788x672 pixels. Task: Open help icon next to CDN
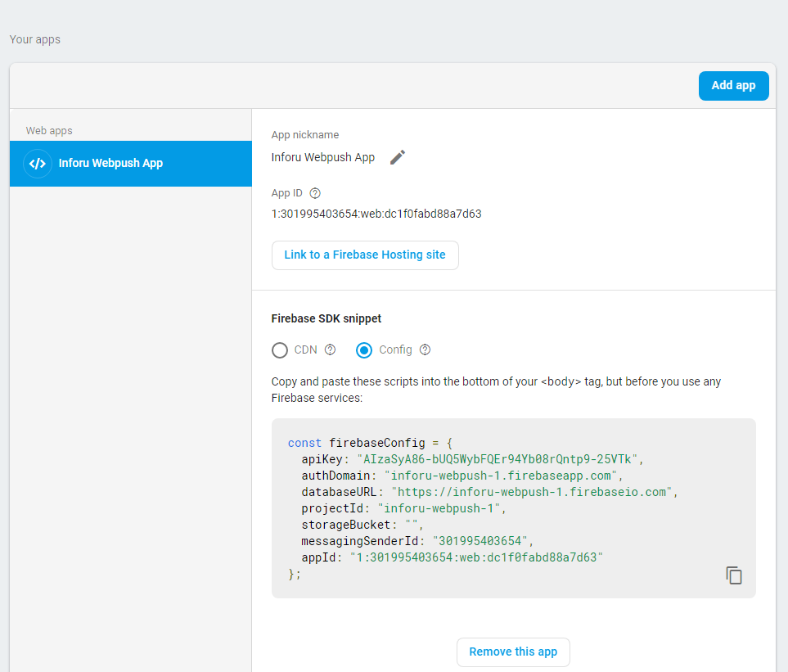pyautogui.click(x=331, y=350)
